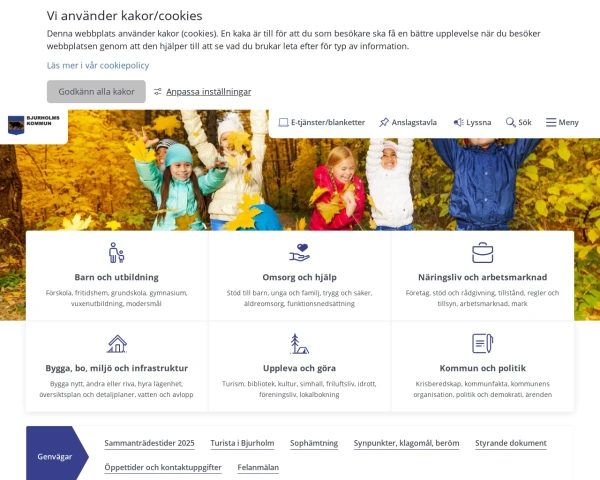Screen dimensions: 600x480
Task: Click the Felanmälan shortcut link
Action: click(x=258, y=467)
